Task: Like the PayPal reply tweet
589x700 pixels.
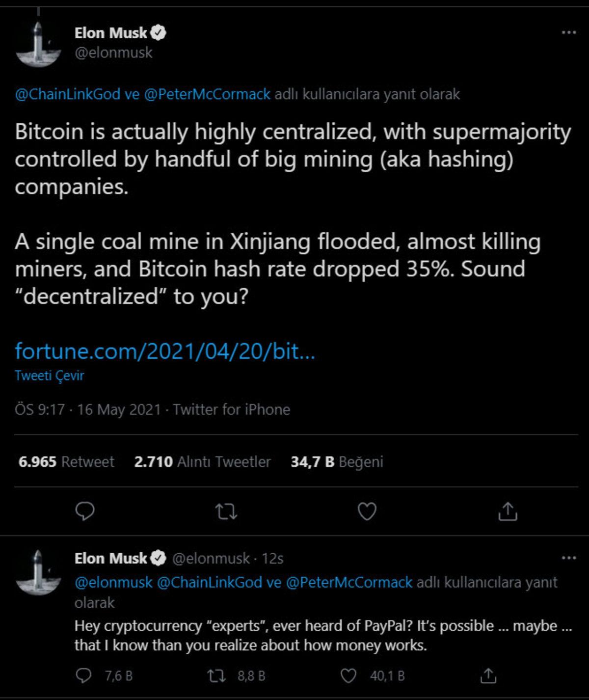Action: pos(348,676)
